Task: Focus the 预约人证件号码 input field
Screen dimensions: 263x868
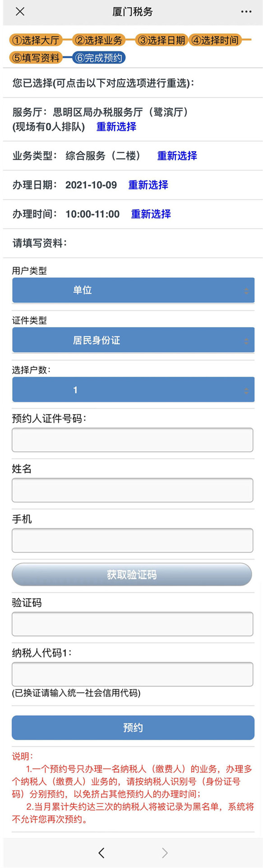Action: tap(132, 440)
